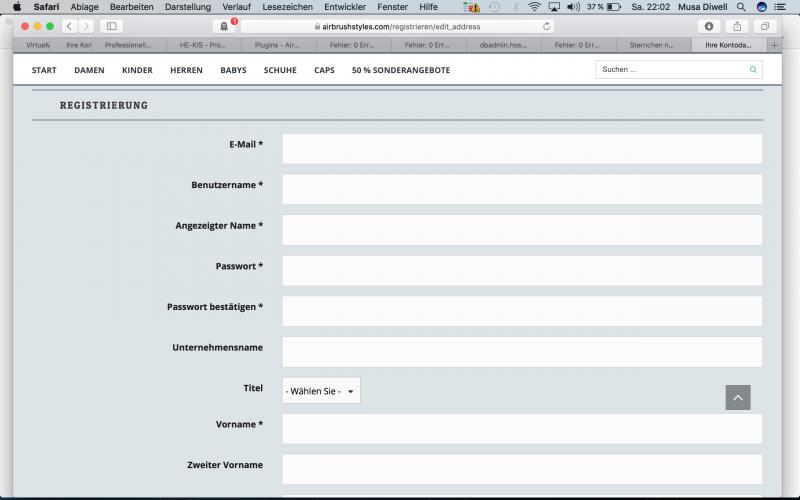
Task: Open new tab with plus button
Action: click(774, 45)
